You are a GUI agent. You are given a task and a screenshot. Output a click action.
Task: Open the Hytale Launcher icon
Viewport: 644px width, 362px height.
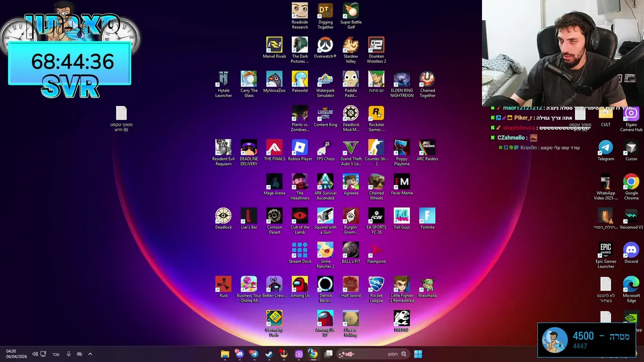[x=223, y=84]
